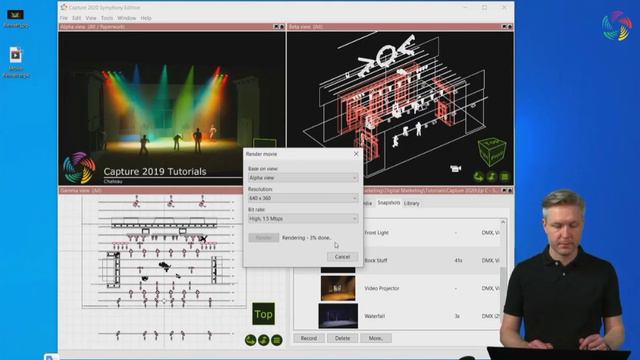Open the Edit menu
The image size is (640, 360).
(x=77, y=18)
